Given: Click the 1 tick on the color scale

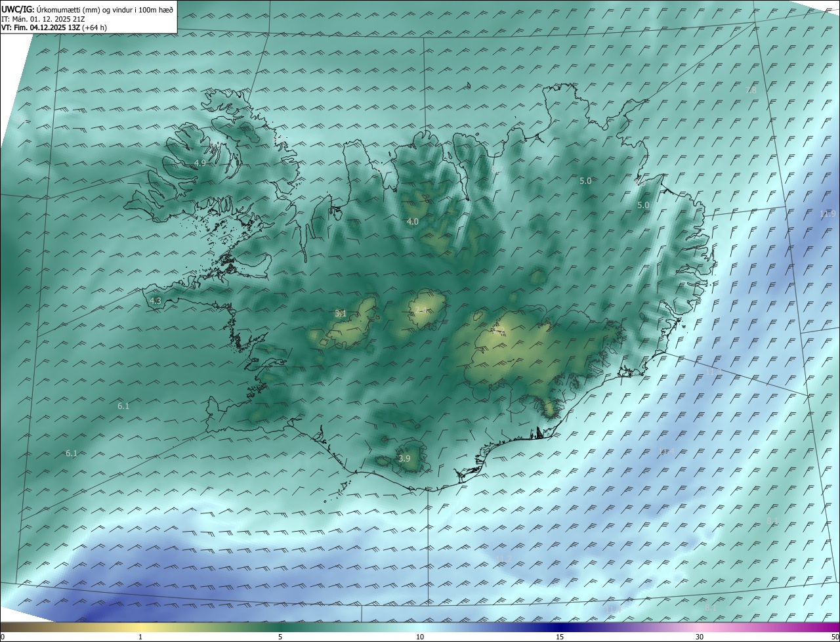Looking at the screenshot, I should pyautogui.click(x=140, y=637).
